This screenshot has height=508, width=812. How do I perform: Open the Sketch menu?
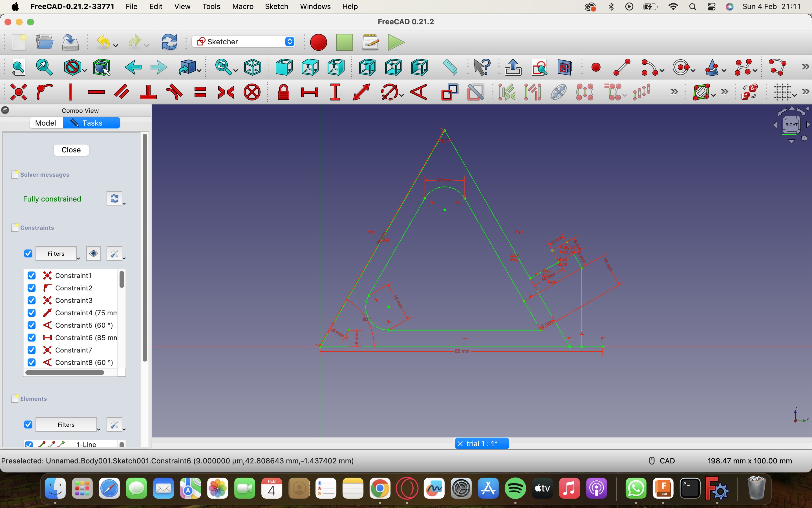(276, 6)
